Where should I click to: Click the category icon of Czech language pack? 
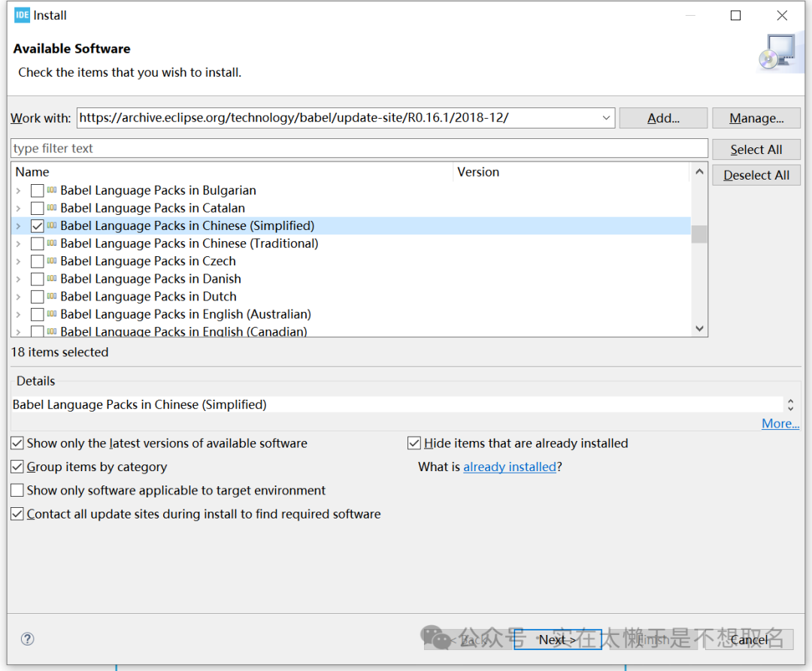(x=52, y=261)
